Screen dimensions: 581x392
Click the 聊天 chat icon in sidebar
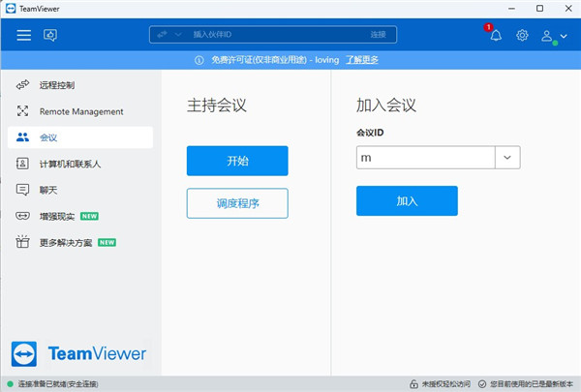click(23, 190)
